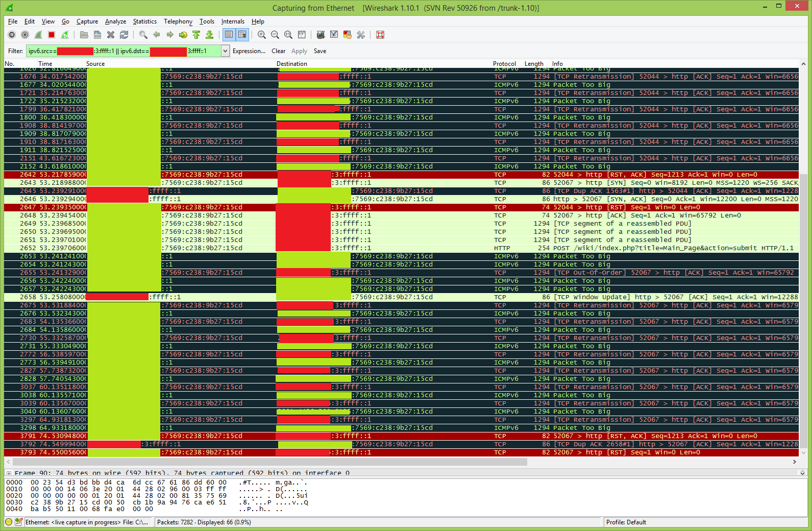Save this capture file icon
The height and width of the screenshot is (531, 812).
tap(97, 35)
